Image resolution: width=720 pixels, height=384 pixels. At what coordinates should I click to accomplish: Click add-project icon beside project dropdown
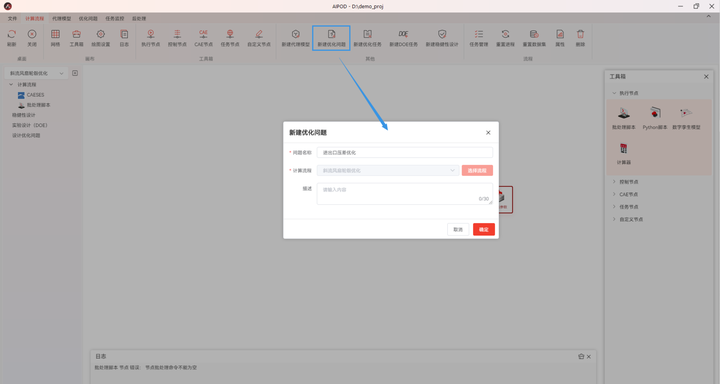click(x=75, y=73)
